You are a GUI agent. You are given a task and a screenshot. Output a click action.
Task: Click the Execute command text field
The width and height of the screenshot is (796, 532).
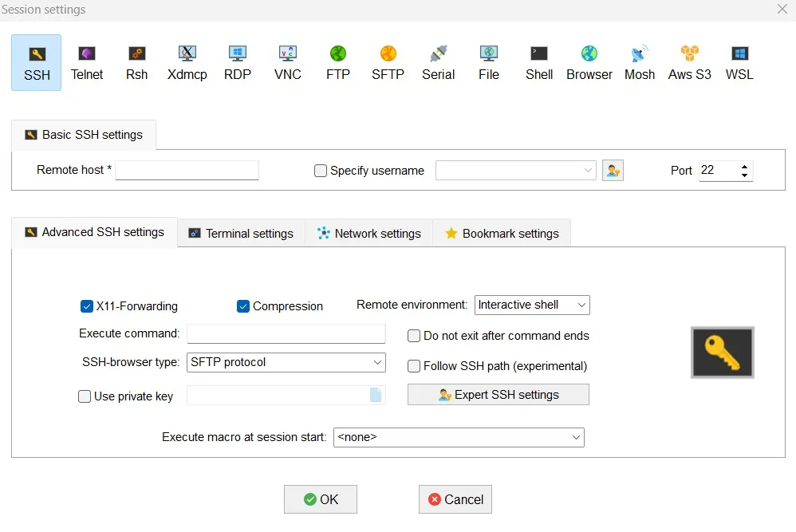pyautogui.click(x=286, y=334)
